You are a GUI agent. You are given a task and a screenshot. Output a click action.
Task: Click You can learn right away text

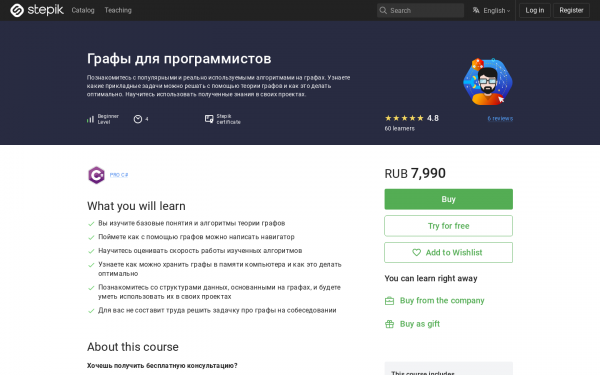[431, 278]
